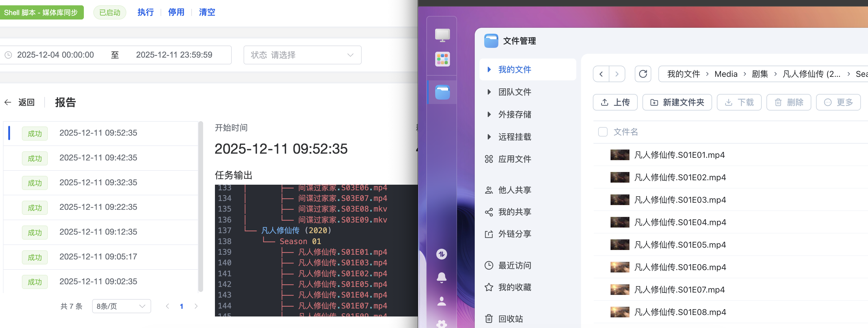This screenshot has width=868, height=328.
Task: Open the 8条/页 page size dropdown
Action: pyautogui.click(x=121, y=306)
